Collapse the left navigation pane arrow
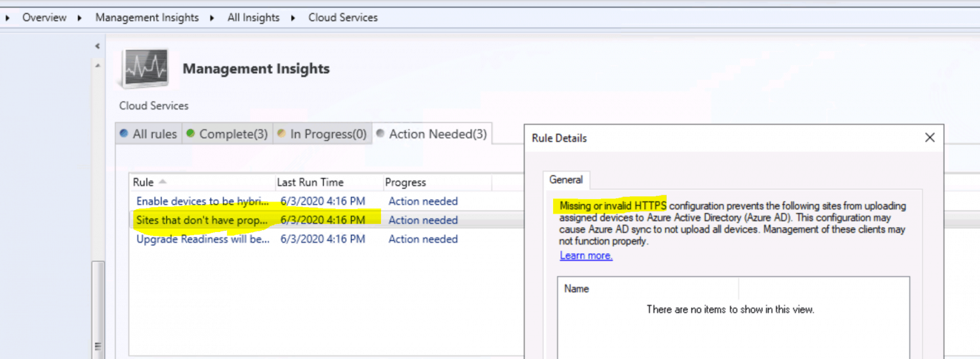 [98, 47]
